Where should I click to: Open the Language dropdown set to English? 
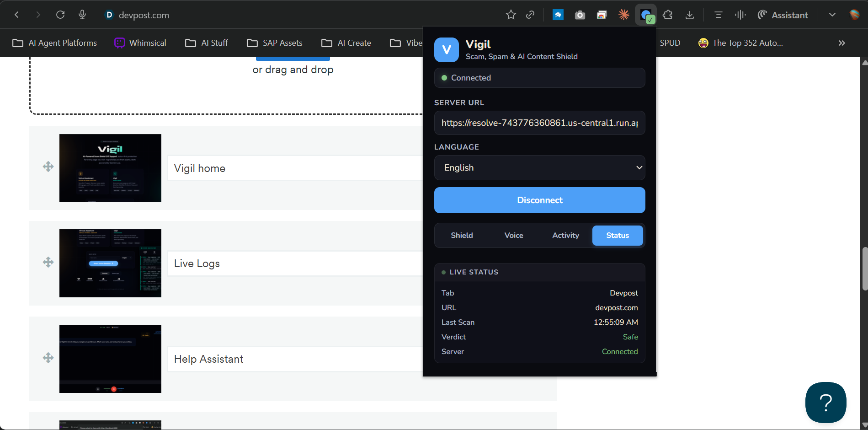(540, 167)
